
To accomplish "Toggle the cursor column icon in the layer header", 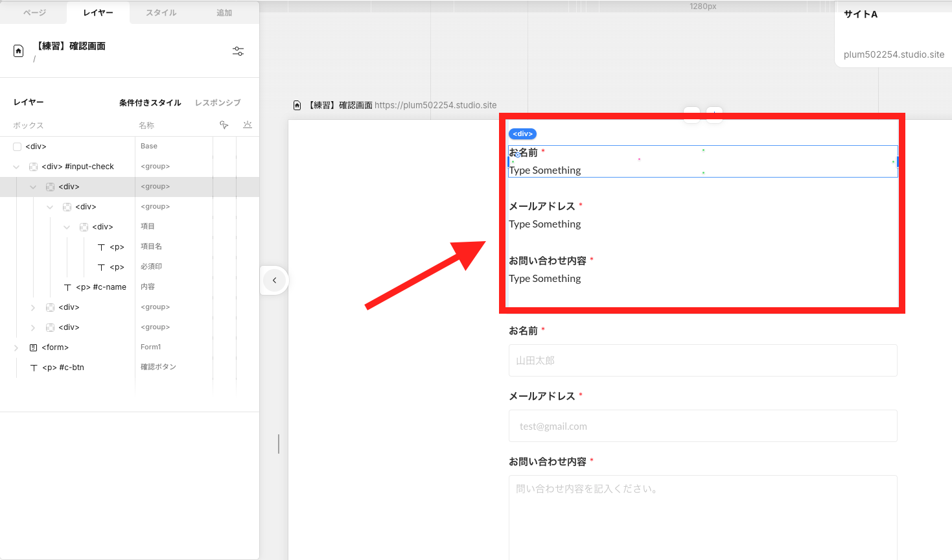I will (224, 125).
